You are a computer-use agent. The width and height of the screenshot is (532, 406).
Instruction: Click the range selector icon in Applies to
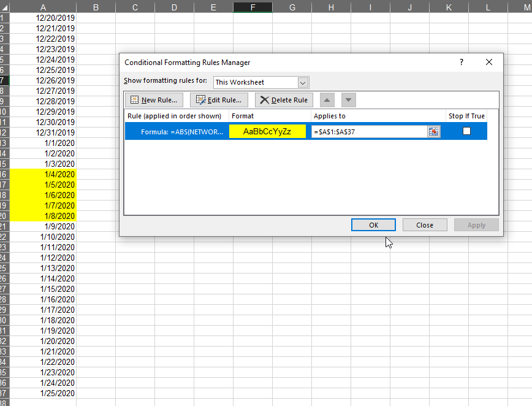434,131
